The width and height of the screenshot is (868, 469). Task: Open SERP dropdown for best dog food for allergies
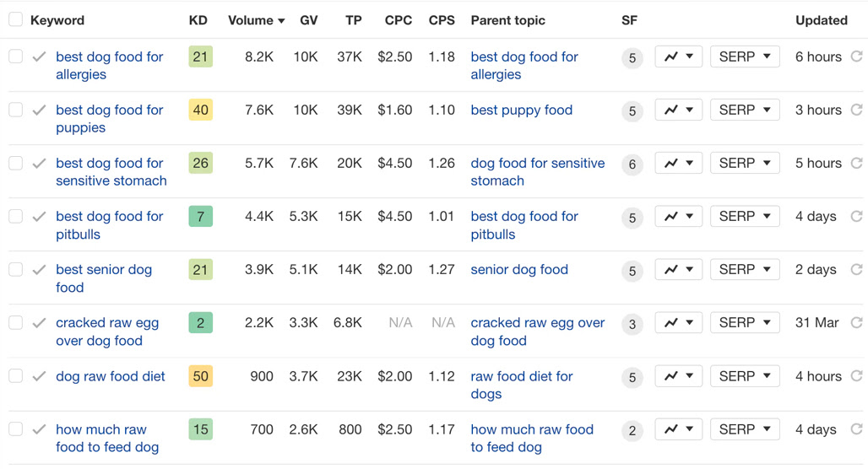point(745,57)
